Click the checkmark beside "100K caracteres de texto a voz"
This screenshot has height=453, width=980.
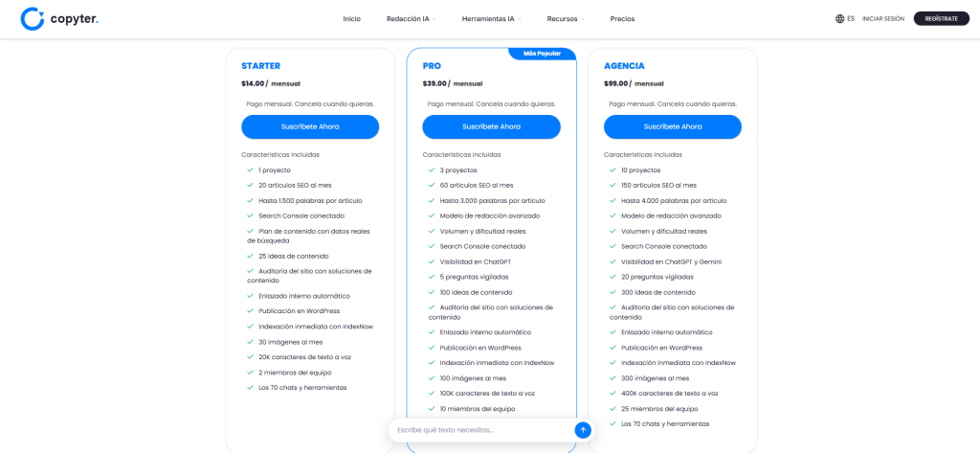coord(432,394)
